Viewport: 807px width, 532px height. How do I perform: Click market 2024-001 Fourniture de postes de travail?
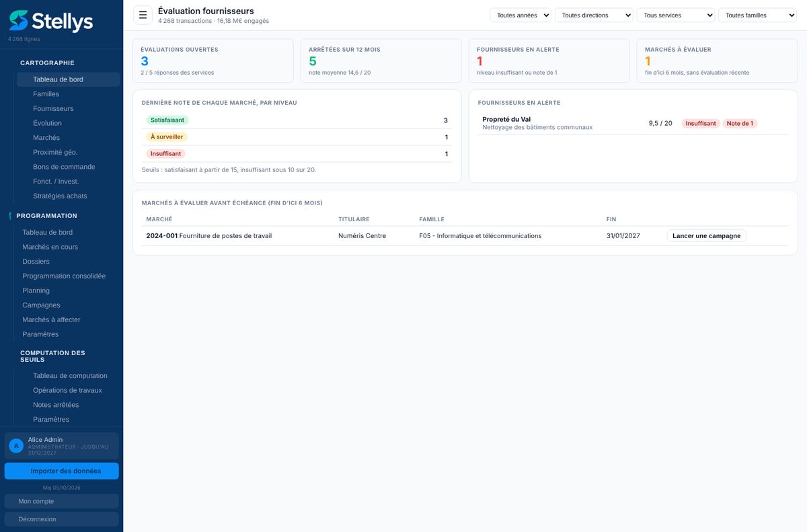click(209, 236)
